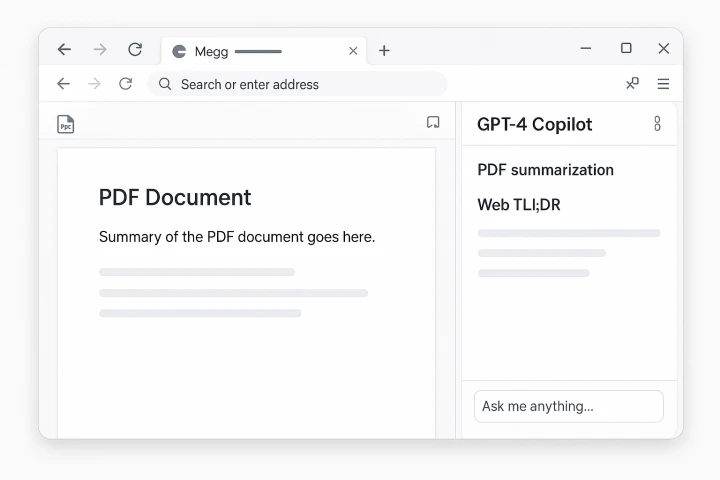Viewport: 720px width, 480px height.
Task: Open GPT-4 Copilot options menu
Action: (x=658, y=124)
